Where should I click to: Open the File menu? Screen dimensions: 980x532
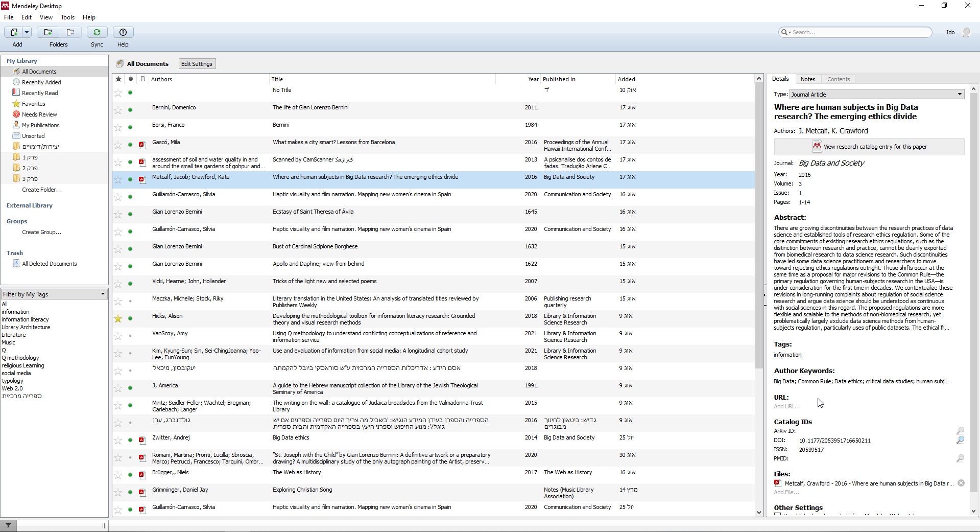[x=9, y=17]
